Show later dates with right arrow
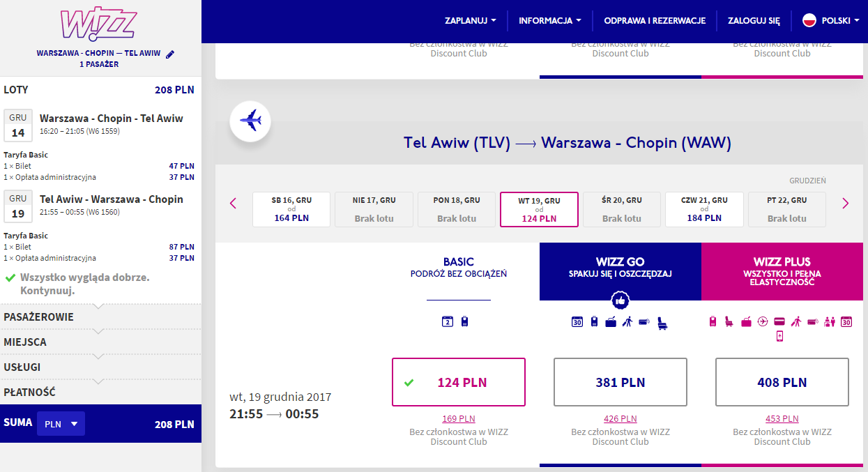 click(x=846, y=204)
